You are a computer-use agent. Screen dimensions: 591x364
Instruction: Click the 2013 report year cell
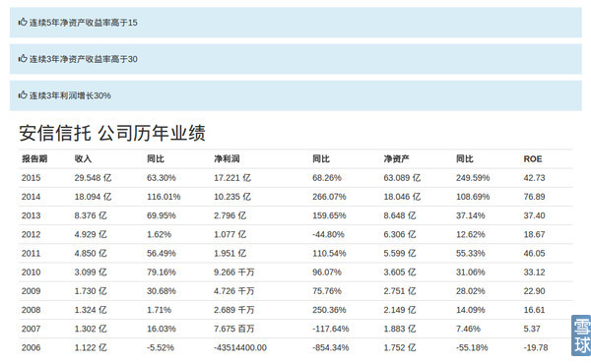coord(31,215)
